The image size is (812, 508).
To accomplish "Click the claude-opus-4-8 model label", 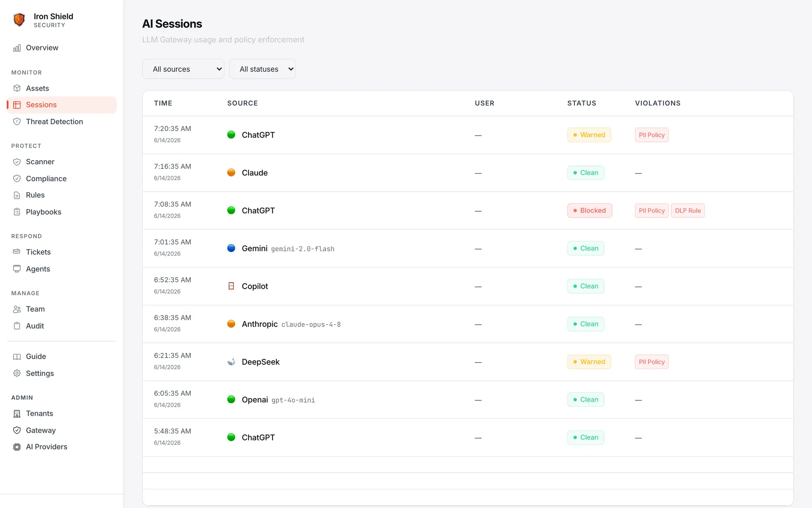I will pyautogui.click(x=311, y=324).
